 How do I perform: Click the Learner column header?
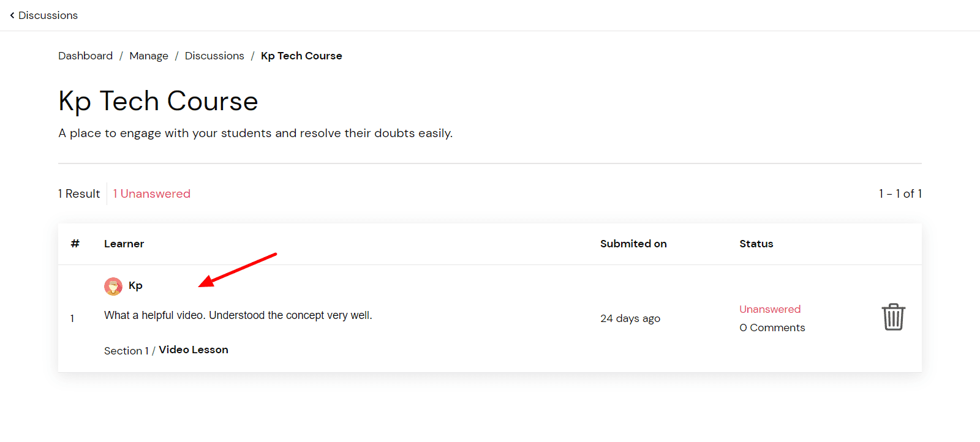tap(124, 244)
